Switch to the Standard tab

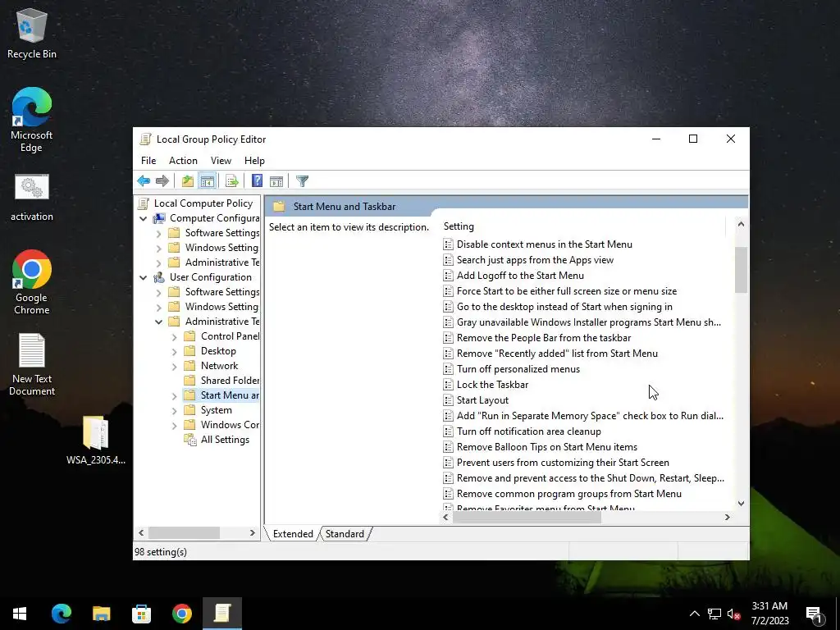pyautogui.click(x=345, y=533)
